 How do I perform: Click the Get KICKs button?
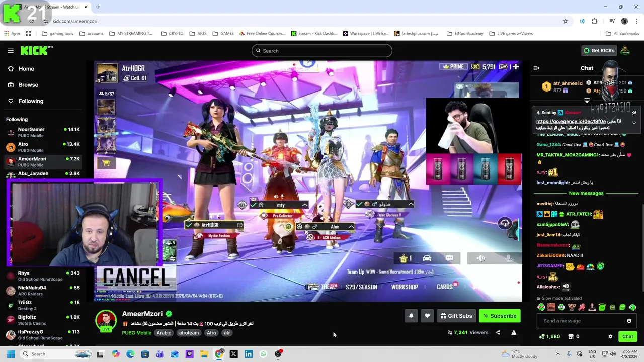(x=599, y=51)
